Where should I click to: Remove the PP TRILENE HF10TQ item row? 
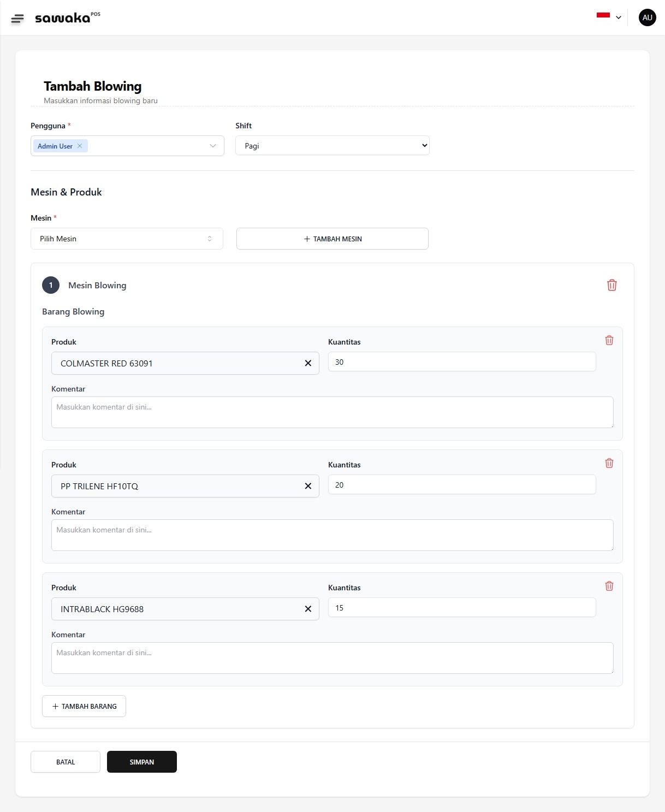point(609,463)
